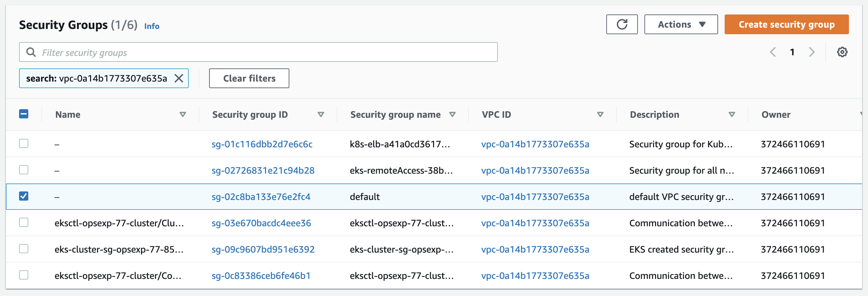Image resolution: width=868 pixels, height=296 pixels.
Task: Open the Name column sort dropdown
Action: tap(183, 115)
